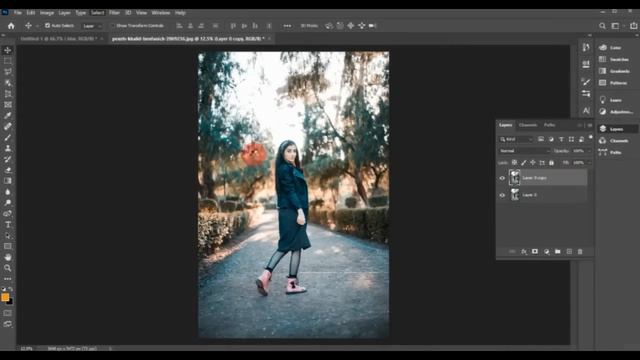Open the Layers panel menu

pyautogui.click(x=589, y=125)
